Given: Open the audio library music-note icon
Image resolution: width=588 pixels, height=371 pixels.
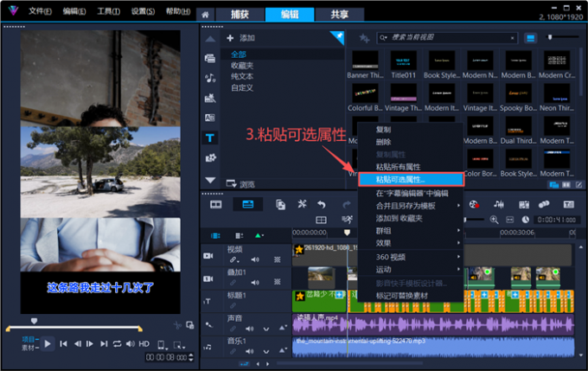Looking at the screenshot, I should pyautogui.click(x=210, y=78).
